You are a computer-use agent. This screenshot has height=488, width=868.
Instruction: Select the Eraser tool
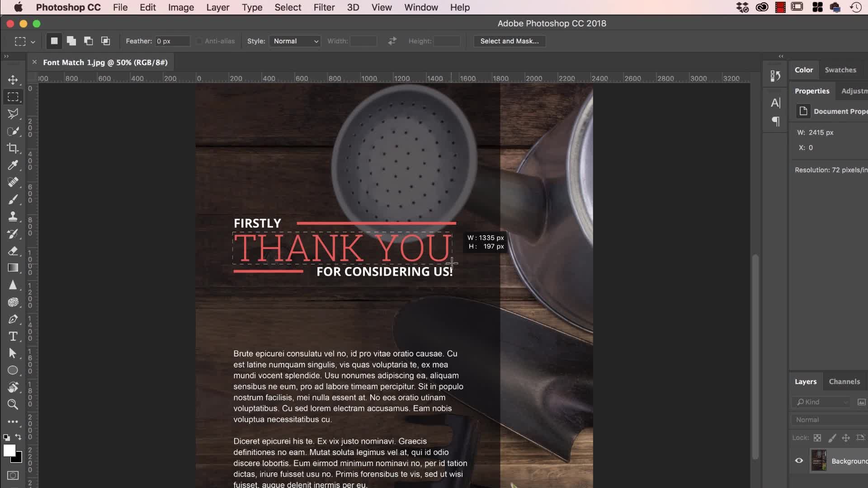click(x=13, y=251)
